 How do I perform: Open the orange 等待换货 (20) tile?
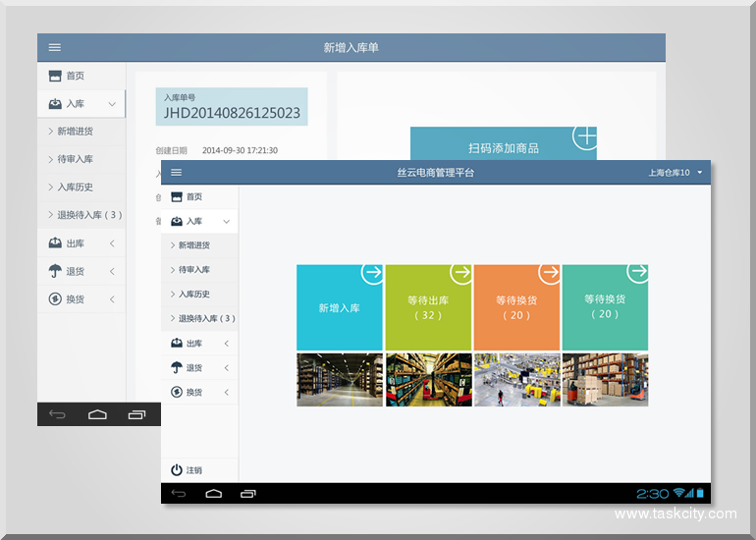(516, 307)
